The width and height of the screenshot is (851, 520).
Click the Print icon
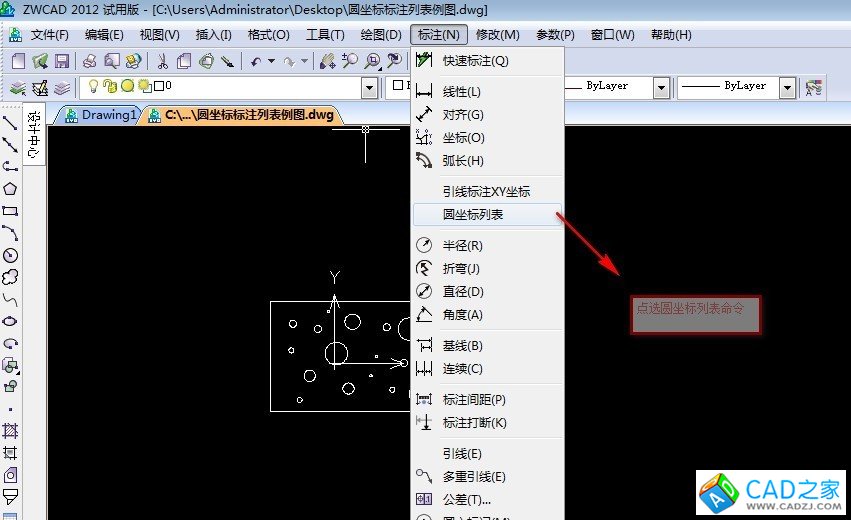coord(90,61)
